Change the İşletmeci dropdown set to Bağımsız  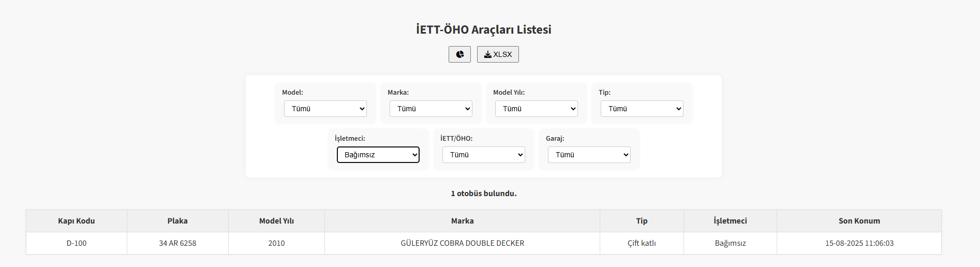[x=378, y=155]
